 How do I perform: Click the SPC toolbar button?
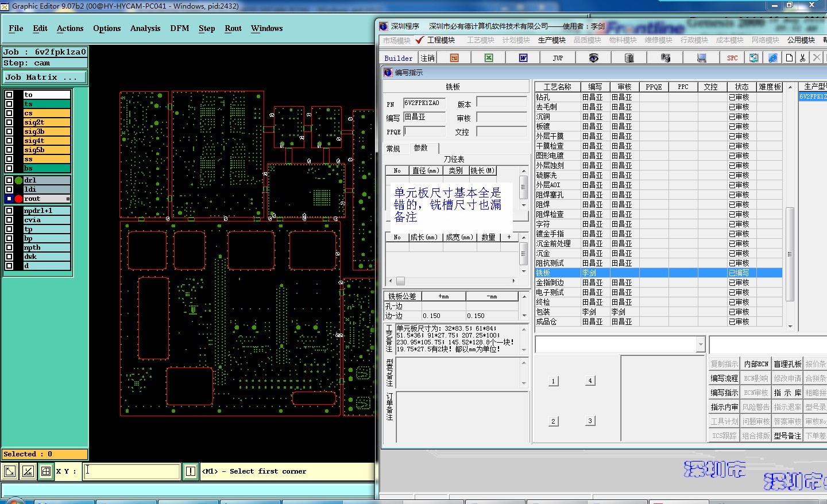pyautogui.click(x=732, y=58)
